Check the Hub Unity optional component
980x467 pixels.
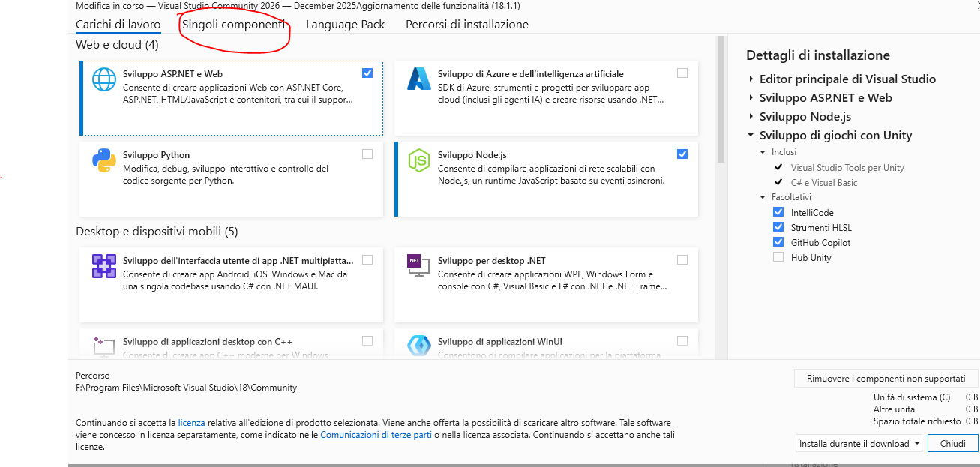[x=778, y=257]
